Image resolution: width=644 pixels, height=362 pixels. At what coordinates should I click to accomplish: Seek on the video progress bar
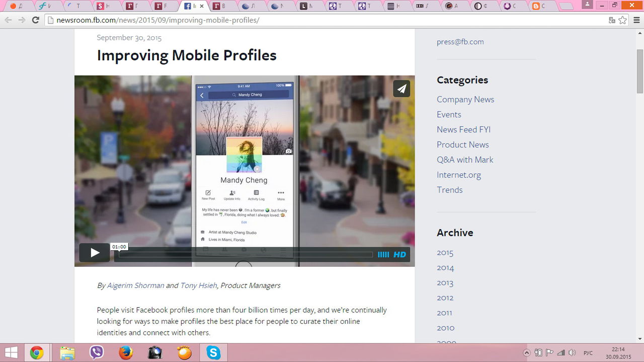click(x=246, y=255)
